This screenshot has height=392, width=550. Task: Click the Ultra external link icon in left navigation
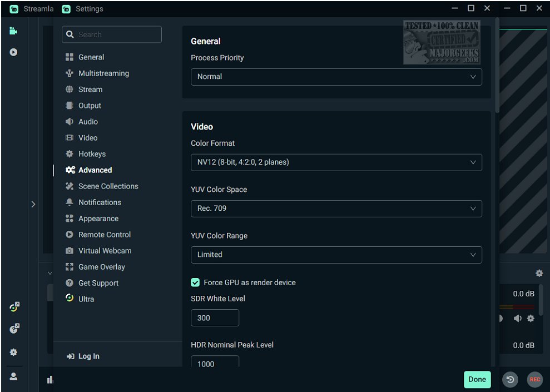tap(14, 307)
